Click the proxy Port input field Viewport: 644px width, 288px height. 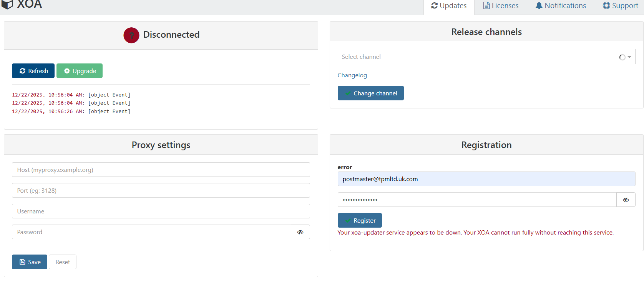click(161, 191)
